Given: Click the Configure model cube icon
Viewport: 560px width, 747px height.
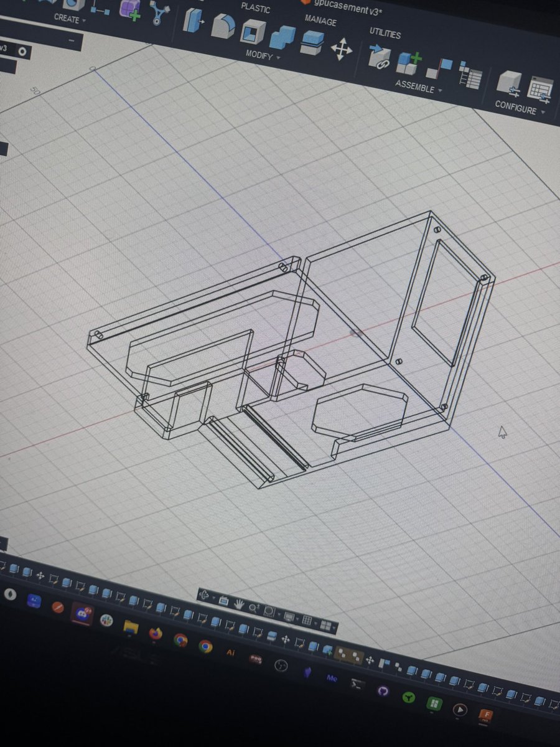Looking at the screenshot, I should tap(510, 84).
